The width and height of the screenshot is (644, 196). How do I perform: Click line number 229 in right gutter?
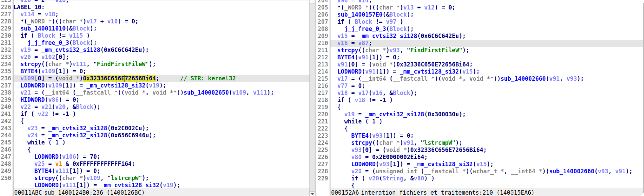(x=323, y=178)
